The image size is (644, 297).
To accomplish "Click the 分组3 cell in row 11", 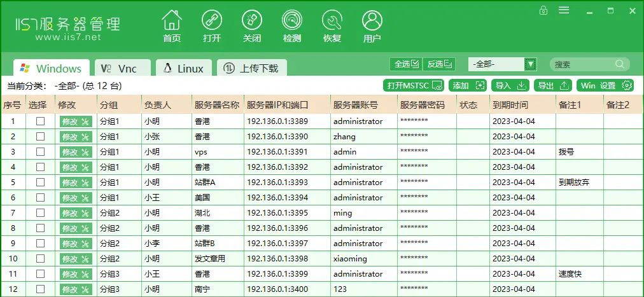I will pos(119,274).
